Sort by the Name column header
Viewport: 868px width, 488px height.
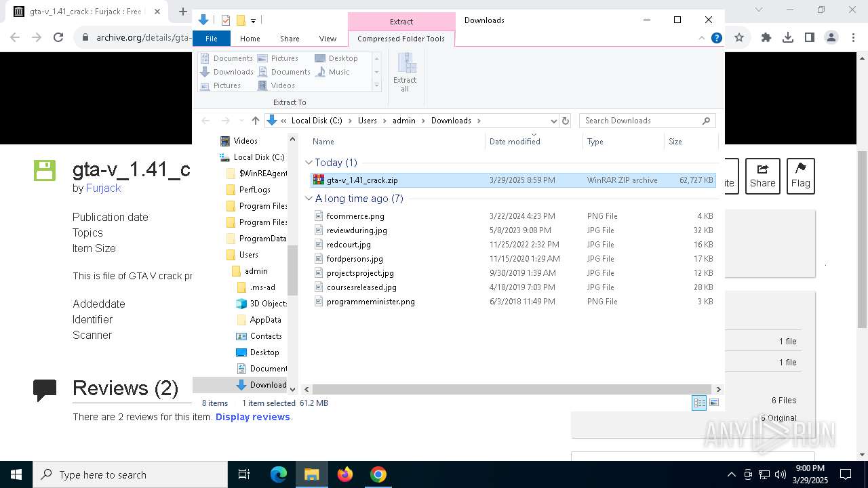click(x=397, y=142)
